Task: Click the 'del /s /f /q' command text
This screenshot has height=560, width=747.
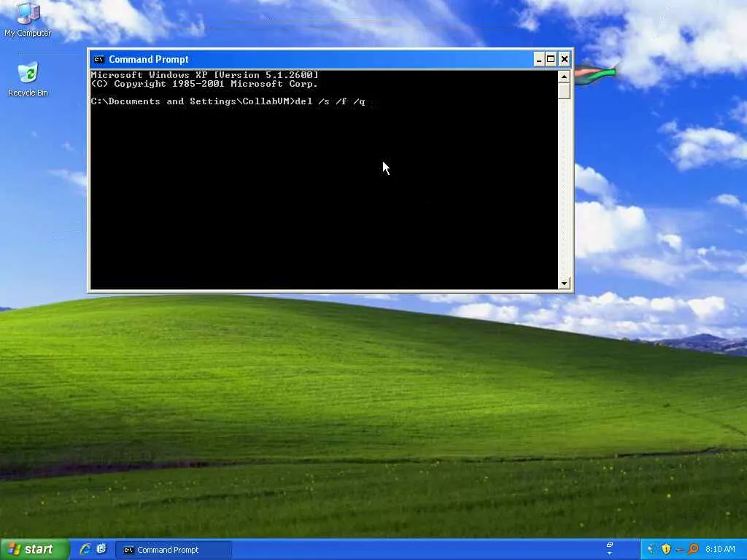Action: click(x=330, y=101)
